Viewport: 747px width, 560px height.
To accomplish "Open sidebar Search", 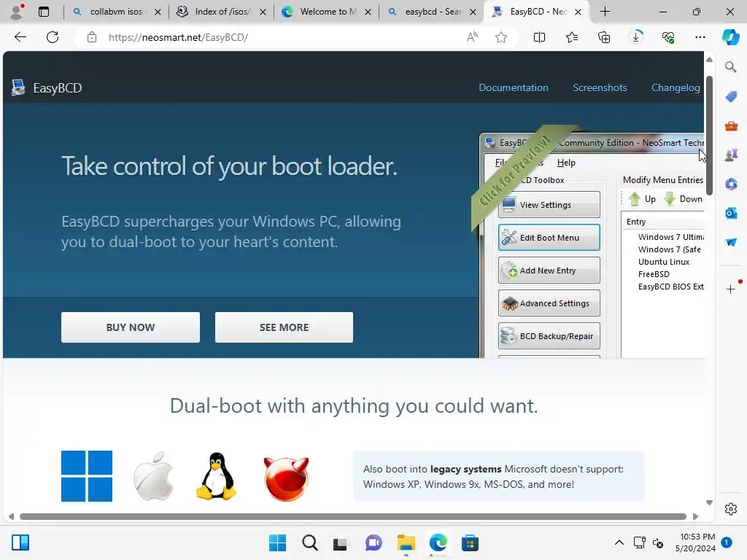I will (731, 67).
